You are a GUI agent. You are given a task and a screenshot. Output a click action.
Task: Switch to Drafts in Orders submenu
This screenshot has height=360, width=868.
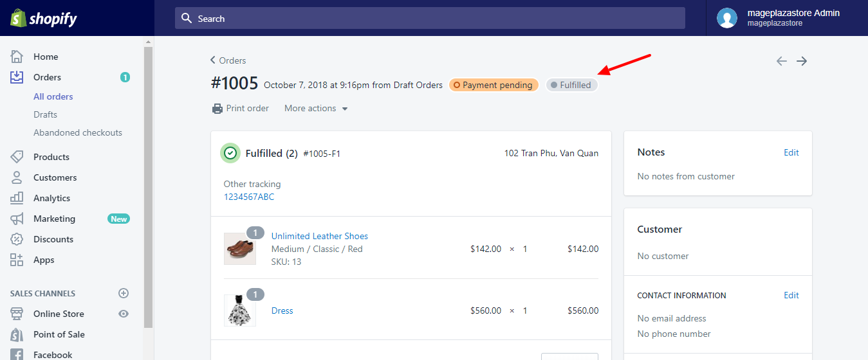pos(45,114)
